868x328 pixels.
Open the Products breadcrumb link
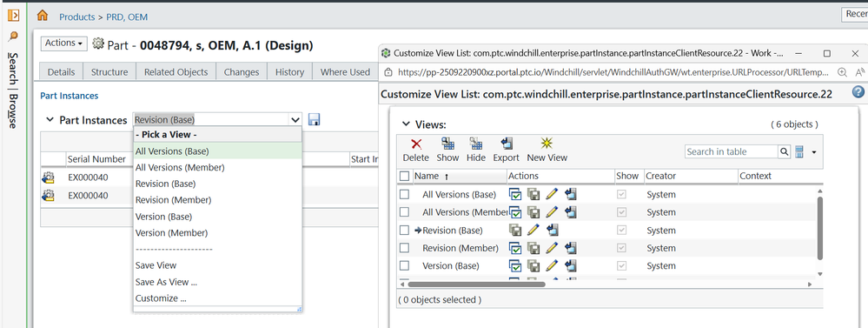[77, 17]
